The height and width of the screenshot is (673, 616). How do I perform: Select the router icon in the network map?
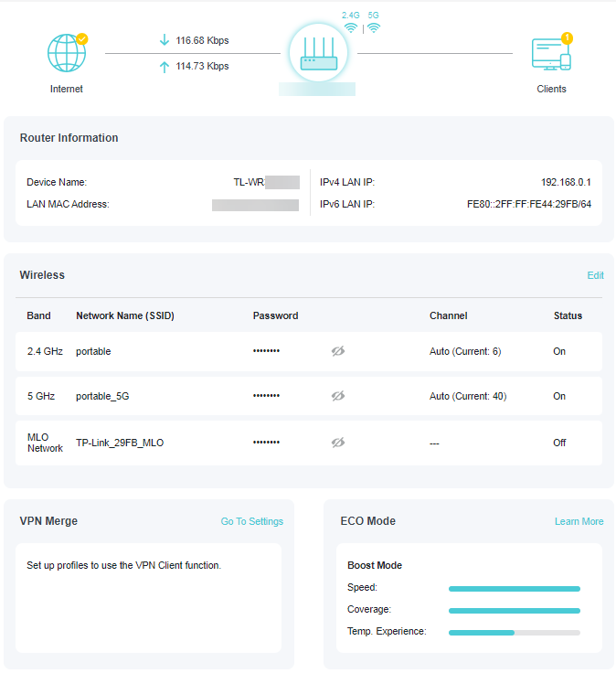click(318, 53)
